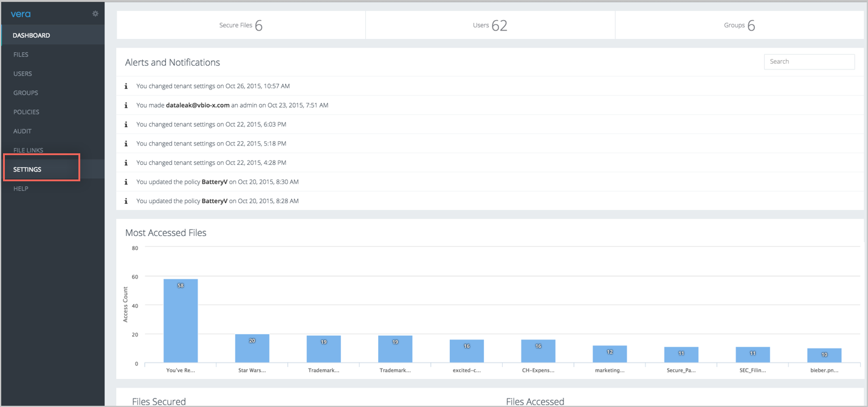Screen dimensions: 868x407
Task: Click the Secure Files count tile
Action: click(241, 26)
